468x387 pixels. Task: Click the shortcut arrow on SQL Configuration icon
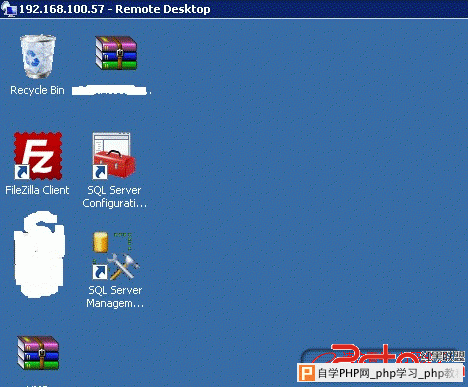coord(100,172)
